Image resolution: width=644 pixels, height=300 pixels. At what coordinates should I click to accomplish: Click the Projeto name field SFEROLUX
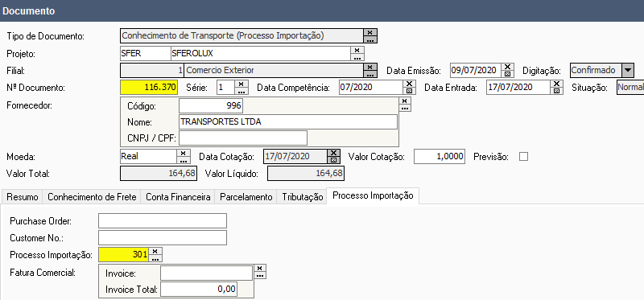(260, 53)
